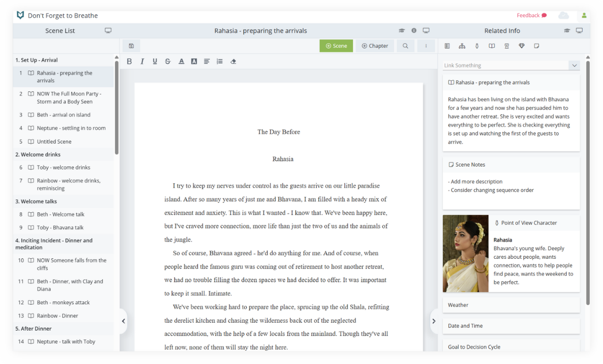Toggle underline formatting
603x364 pixels.
155,61
